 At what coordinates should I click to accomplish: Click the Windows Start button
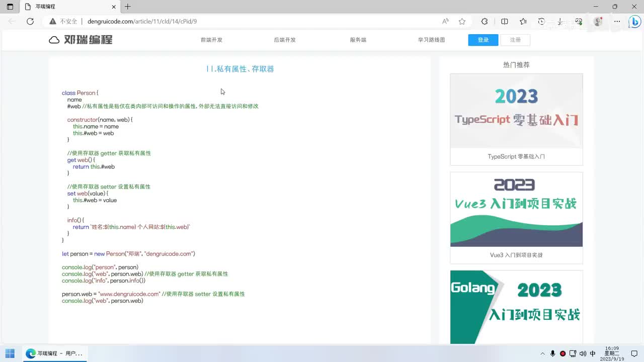[10, 353]
